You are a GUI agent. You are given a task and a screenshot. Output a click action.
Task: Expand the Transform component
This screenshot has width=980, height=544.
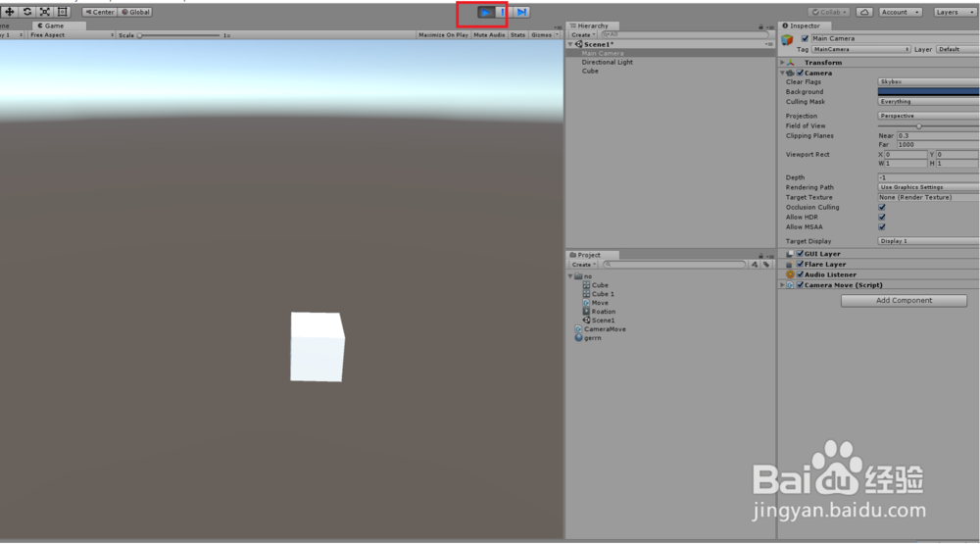click(782, 63)
